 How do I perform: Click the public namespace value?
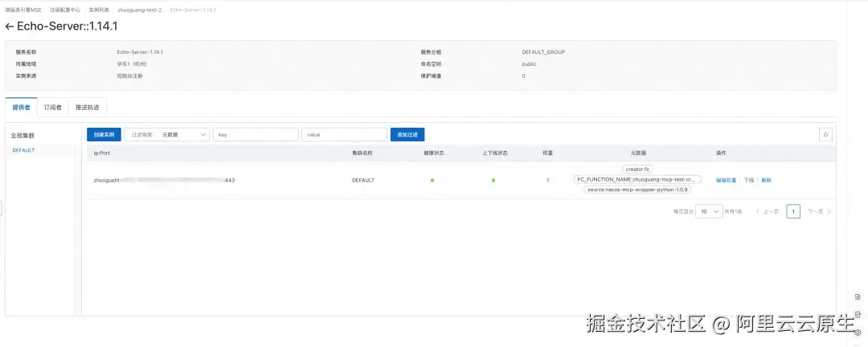pos(529,64)
